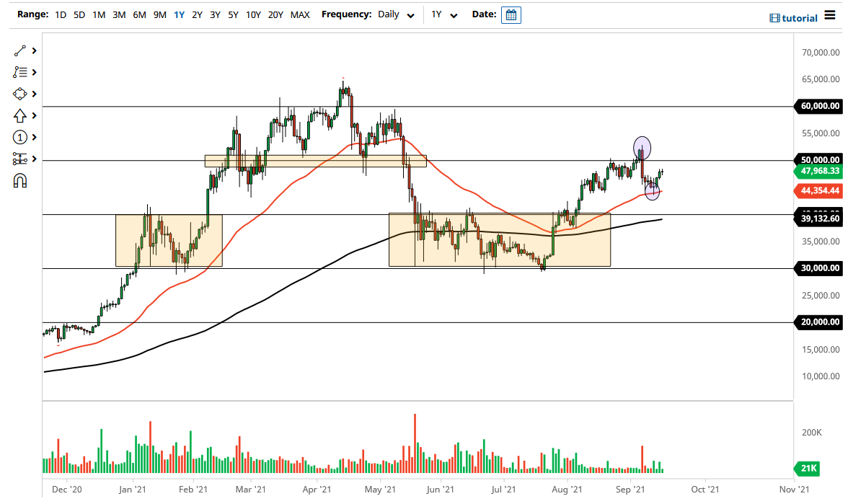The height and width of the screenshot is (504, 848).
Task: Select the numbered callout tool
Action: point(19,137)
